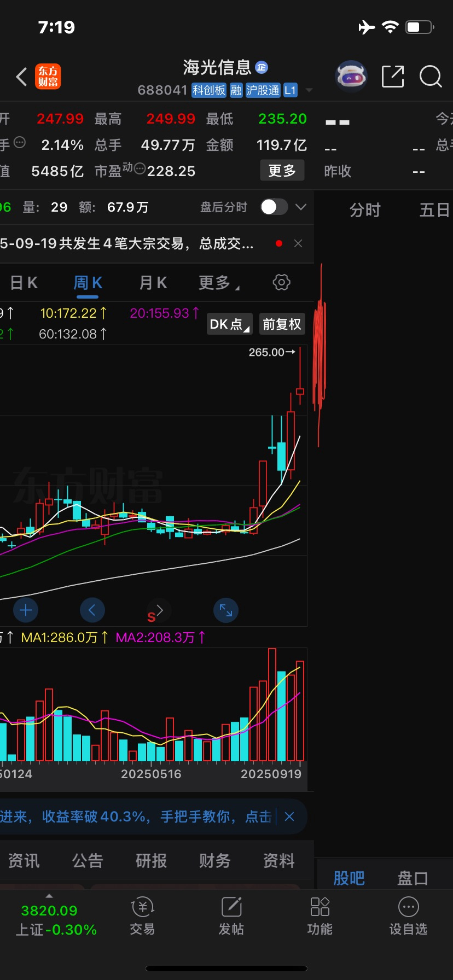Open 功能 functions icon in bottom bar
This screenshot has height=980, width=453.
pos(320,907)
